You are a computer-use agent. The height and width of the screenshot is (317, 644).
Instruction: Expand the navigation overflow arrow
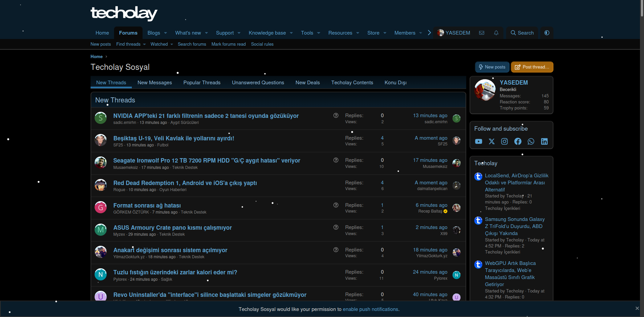[x=429, y=33]
